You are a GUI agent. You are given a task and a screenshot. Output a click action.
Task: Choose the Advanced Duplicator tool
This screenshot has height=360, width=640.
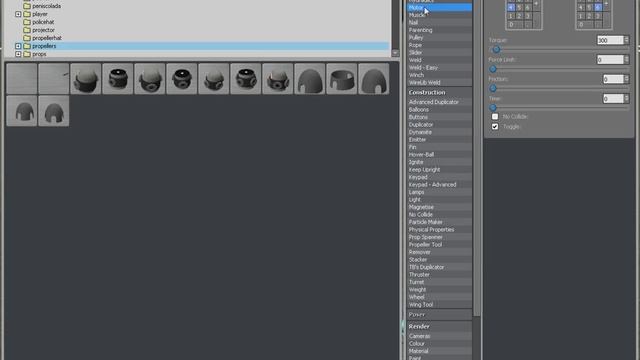(x=439, y=102)
